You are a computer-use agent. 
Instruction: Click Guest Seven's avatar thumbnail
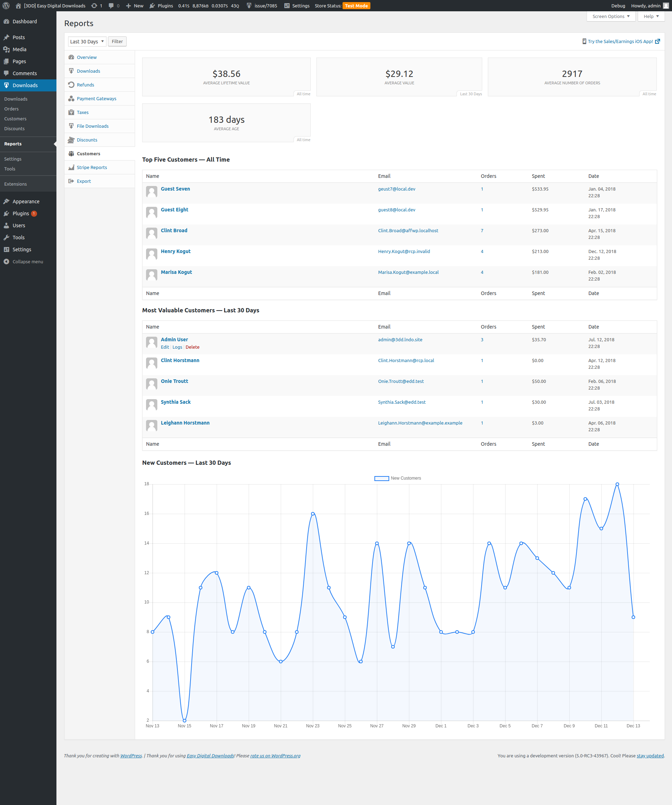click(152, 192)
